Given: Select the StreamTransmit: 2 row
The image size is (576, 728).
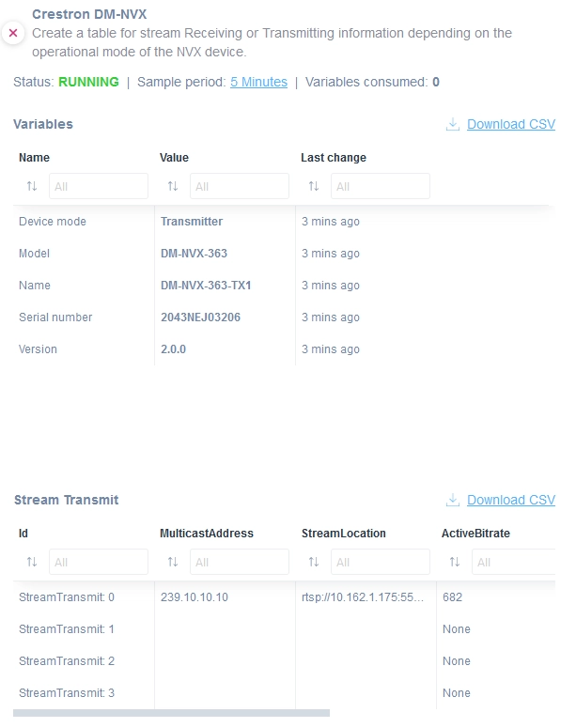Looking at the screenshot, I should pos(284,660).
